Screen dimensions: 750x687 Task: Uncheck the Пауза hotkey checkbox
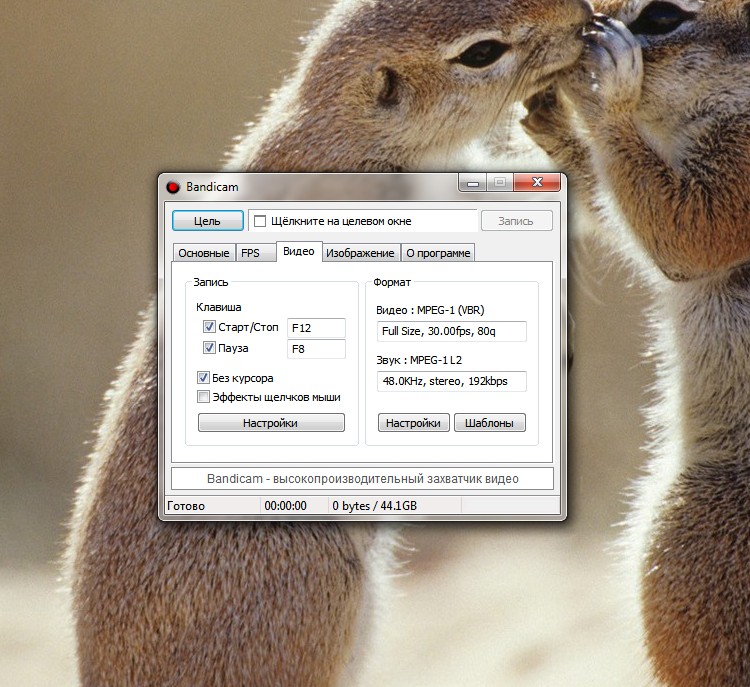209,347
